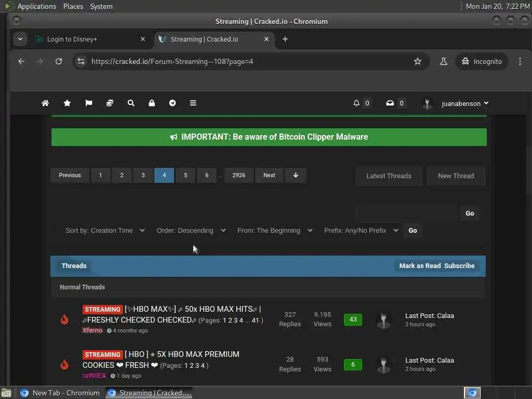Screen dimensions: 532x399
Task: Reload the current page
Action: (x=59, y=61)
